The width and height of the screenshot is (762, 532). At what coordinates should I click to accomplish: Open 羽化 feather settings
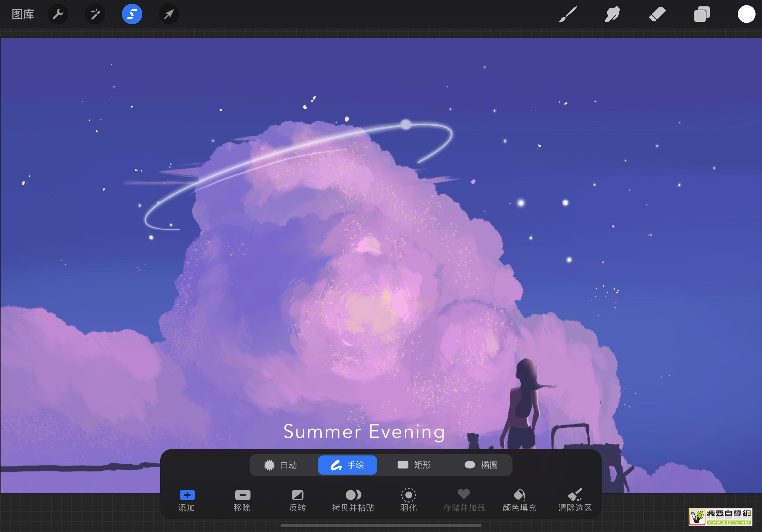[408, 500]
